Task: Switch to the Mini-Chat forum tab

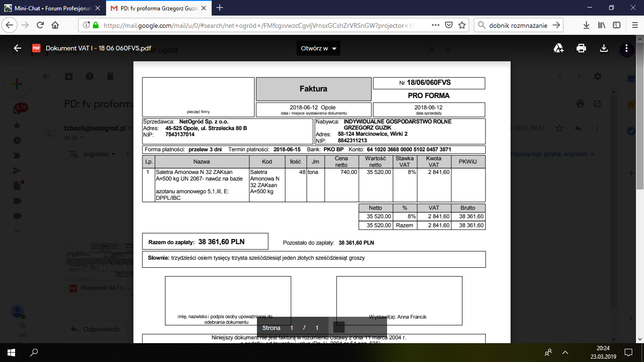Action: click(x=52, y=8)
